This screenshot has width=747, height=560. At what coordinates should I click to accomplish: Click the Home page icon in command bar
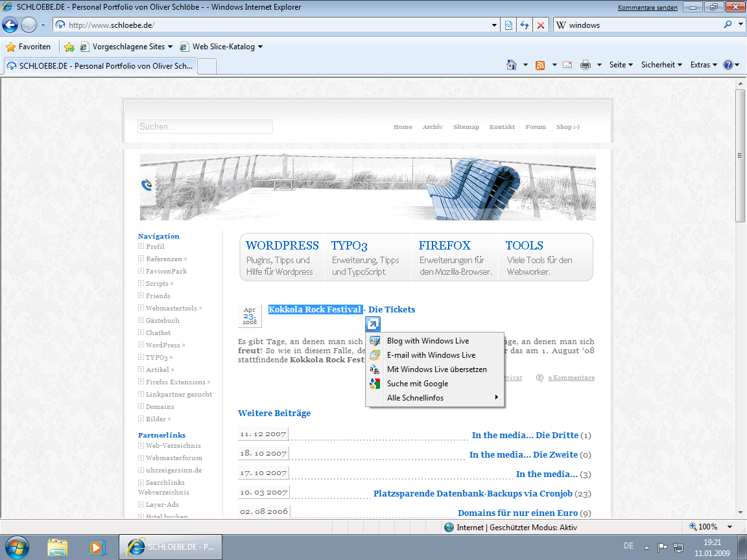512,65
